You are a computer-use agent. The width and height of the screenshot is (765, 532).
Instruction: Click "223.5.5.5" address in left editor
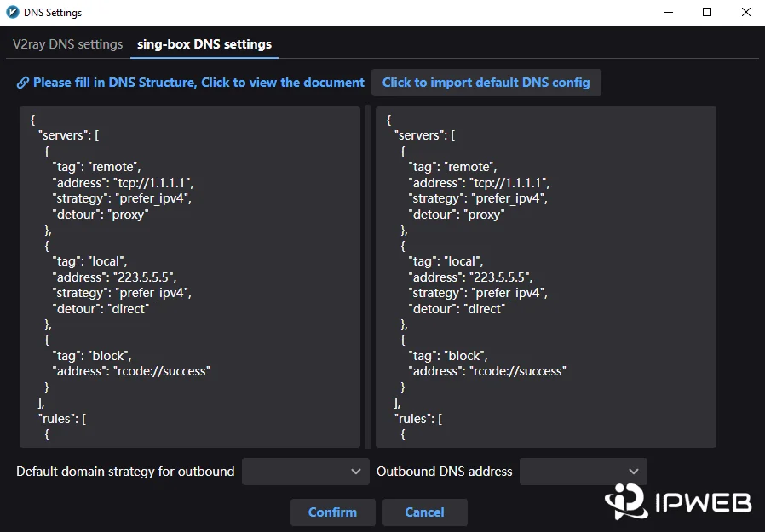click(145, 277)
